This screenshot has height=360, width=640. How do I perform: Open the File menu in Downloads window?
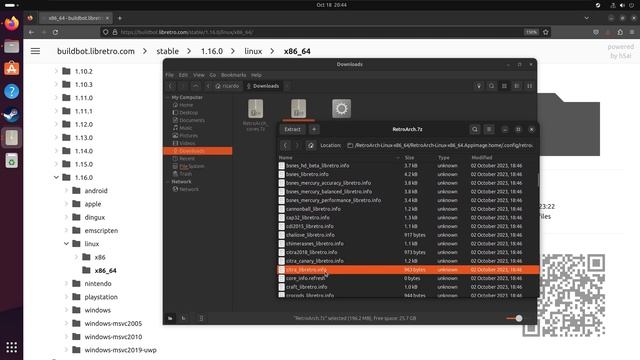pyautogui.click(x=169, y=75)
